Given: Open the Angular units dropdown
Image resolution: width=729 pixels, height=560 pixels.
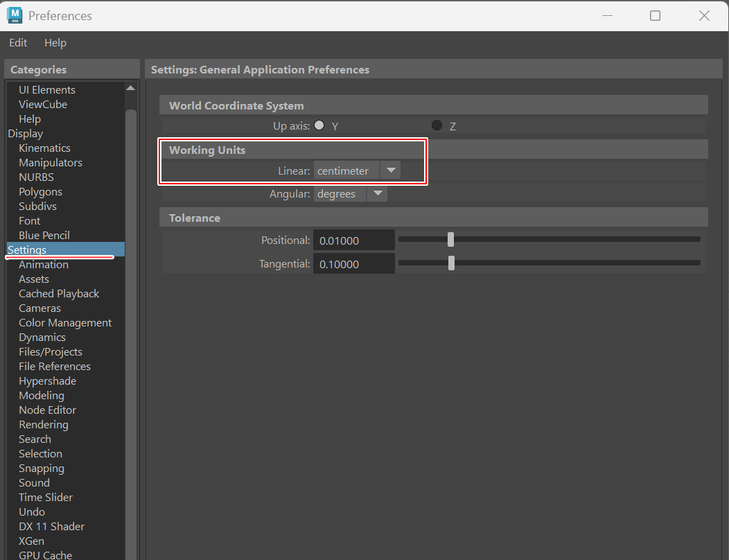Looking at the screenshot, I should 377,193.
